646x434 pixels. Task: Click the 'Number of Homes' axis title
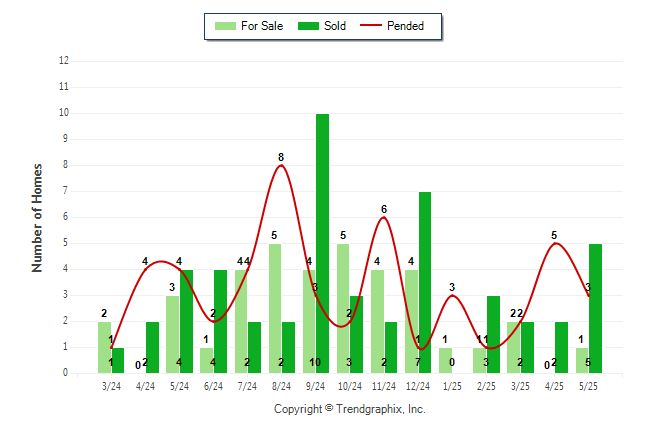pos(37,218)
